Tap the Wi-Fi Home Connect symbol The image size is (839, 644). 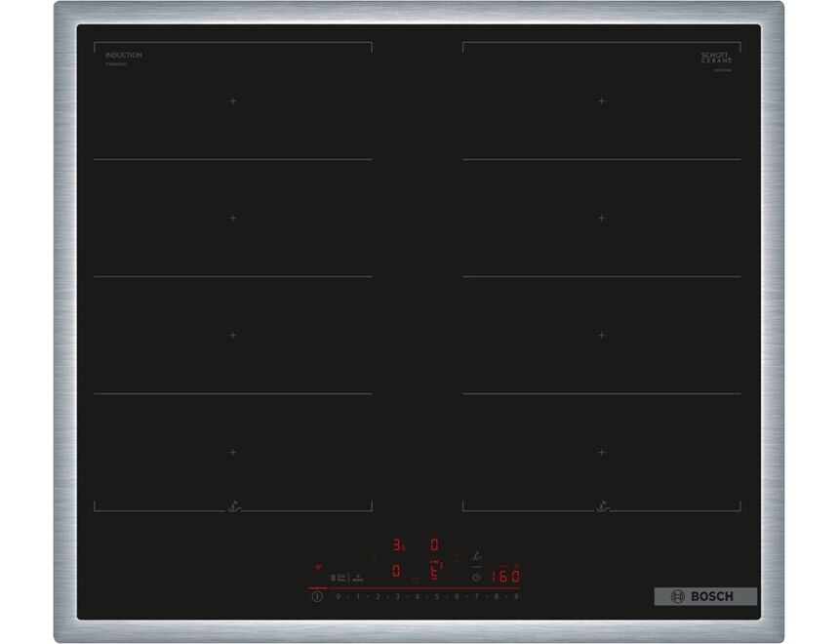point(317,567)
